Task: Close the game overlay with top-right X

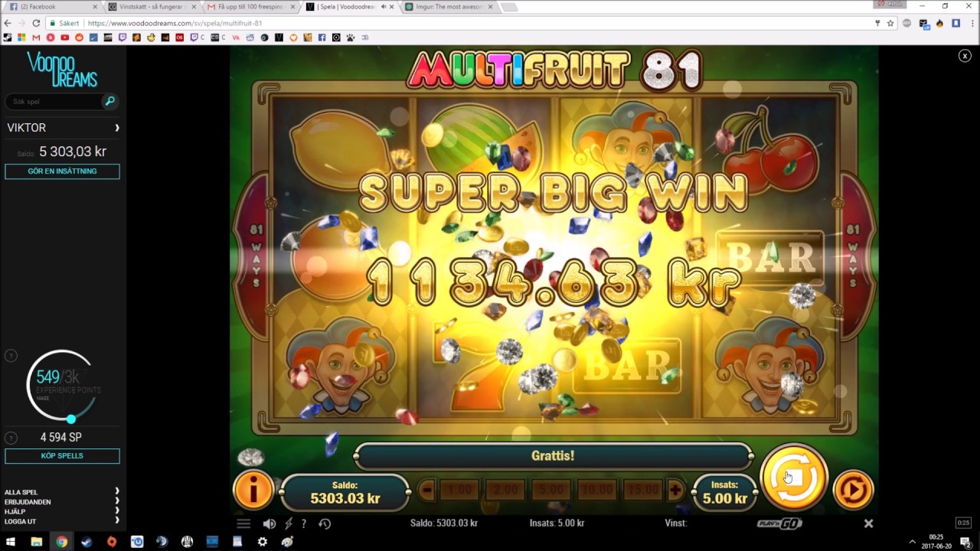Action: [x=965, y=56]
